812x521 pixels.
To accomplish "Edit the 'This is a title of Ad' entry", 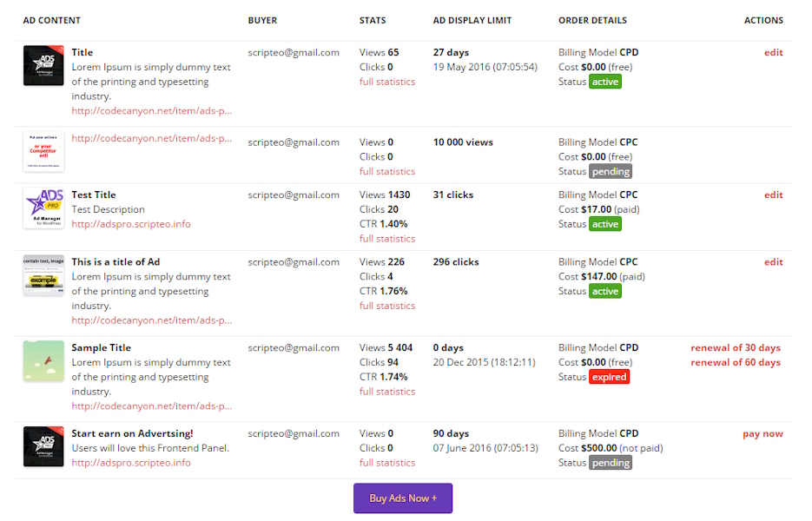I will pyautogui.click(x=773, y=261).
